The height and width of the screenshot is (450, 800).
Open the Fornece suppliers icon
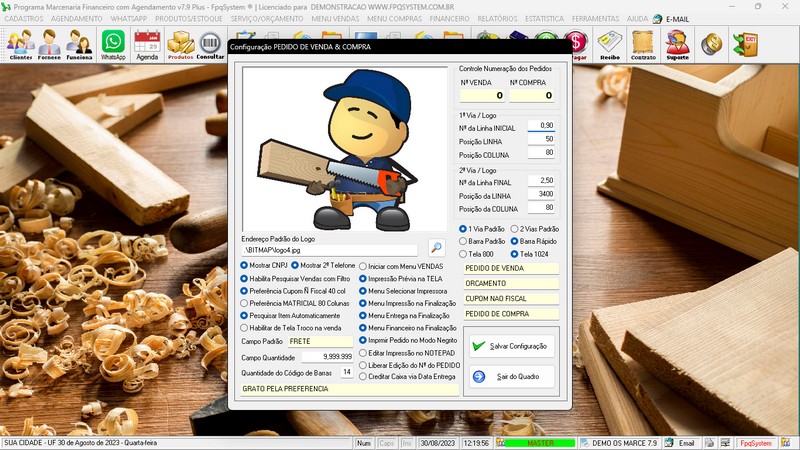pyautogui.click(x=49, y=44)
